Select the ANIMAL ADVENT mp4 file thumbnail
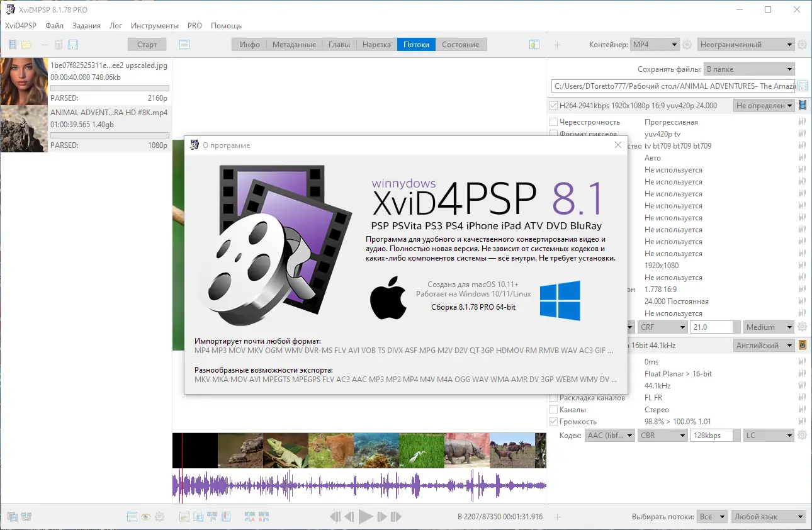Screen dimensions: 812x530 (24, 128)
